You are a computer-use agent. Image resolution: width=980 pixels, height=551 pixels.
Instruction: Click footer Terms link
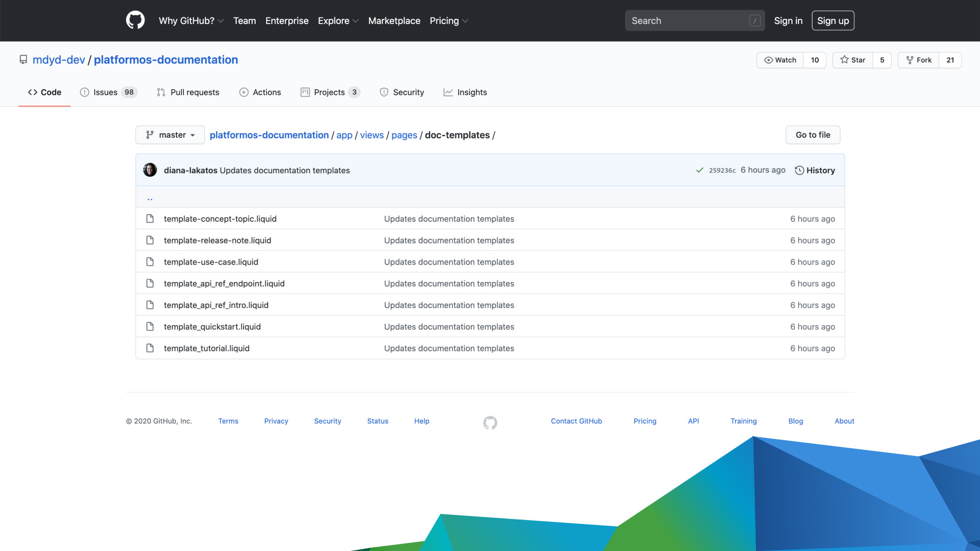(228, 421)
